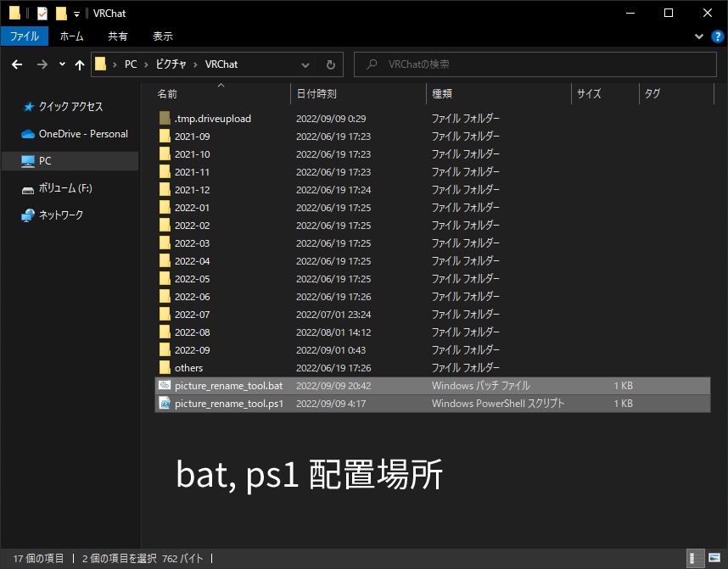Expand the ribbon with the top-right chevron

pos(698,36)
